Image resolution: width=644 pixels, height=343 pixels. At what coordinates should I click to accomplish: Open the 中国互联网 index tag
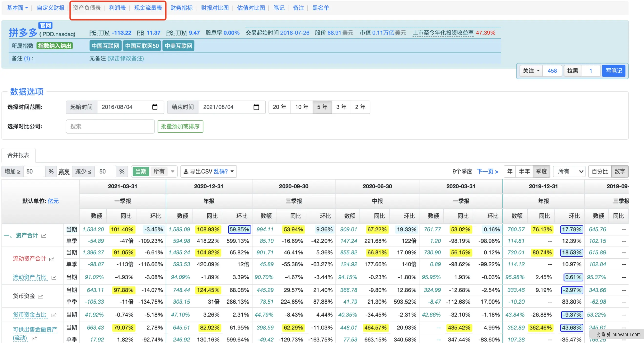click(105, 46)
